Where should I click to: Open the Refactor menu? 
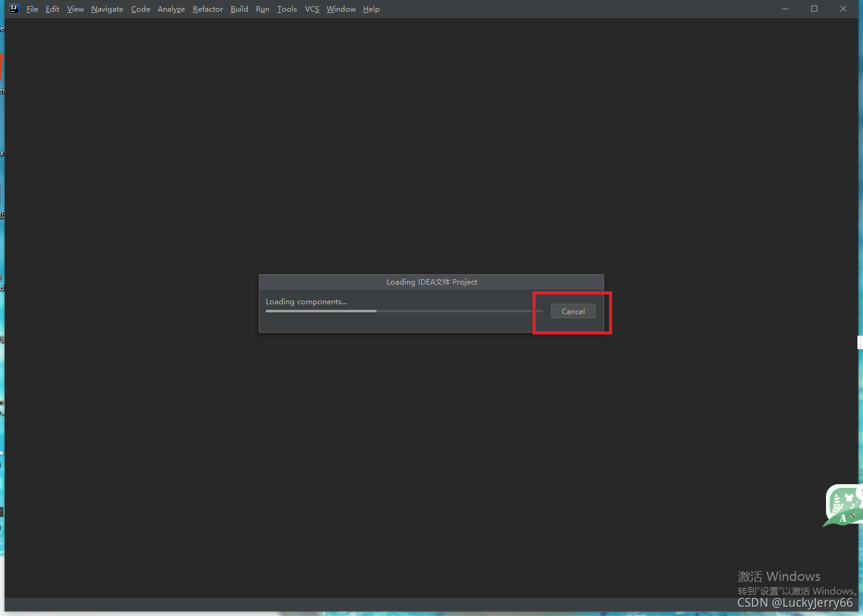tap(208, 9)
